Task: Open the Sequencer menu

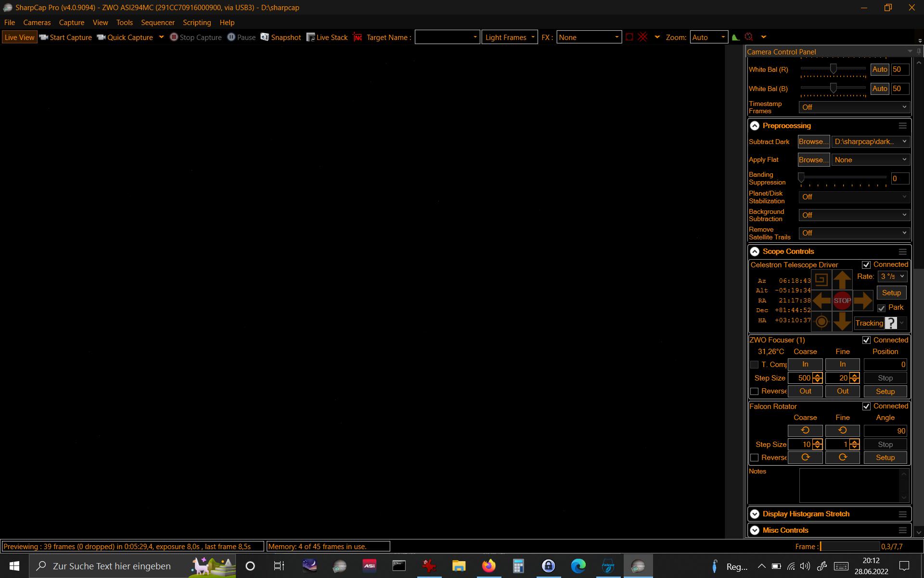Action: click(x=158, y=23)
